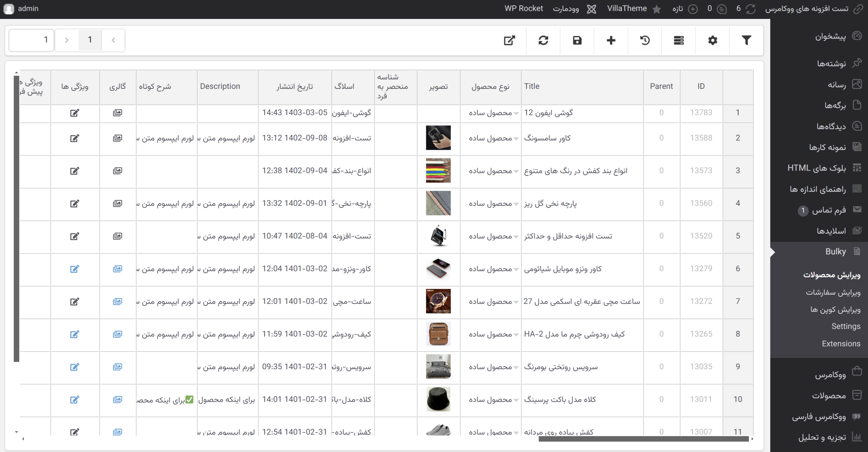The height and width of the screenshot is (452, 868).
Task: Open product type dropdown for کاور سامسونگ
Action: point(516,139)
